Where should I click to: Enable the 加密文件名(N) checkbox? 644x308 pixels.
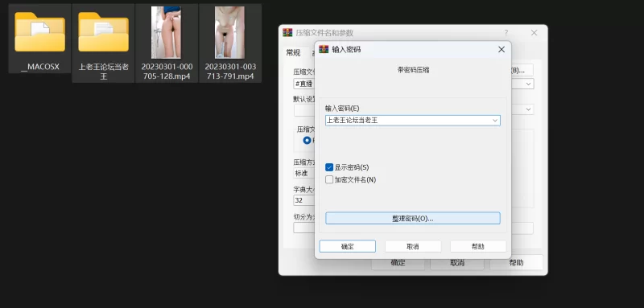[329, 179]
